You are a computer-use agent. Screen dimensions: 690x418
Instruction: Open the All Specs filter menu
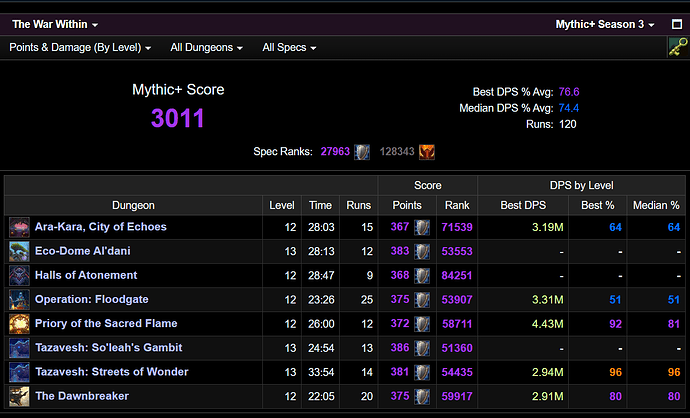coord(289,47)
